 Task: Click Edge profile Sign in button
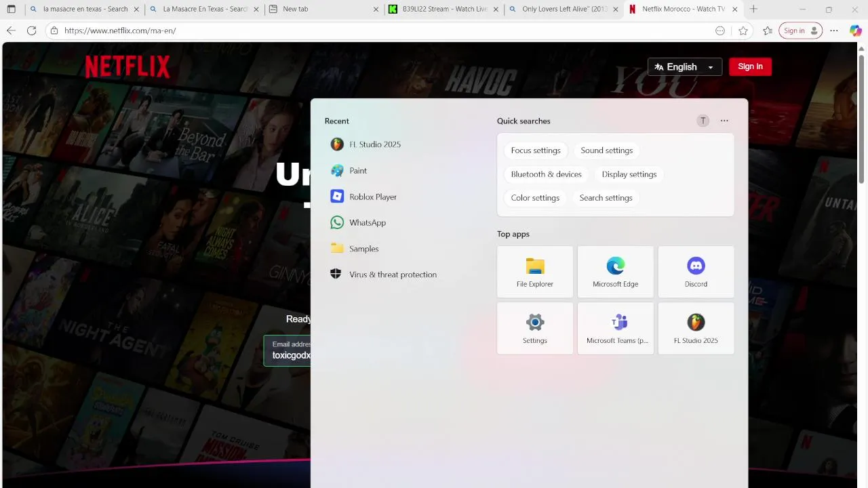pos(800,30)
